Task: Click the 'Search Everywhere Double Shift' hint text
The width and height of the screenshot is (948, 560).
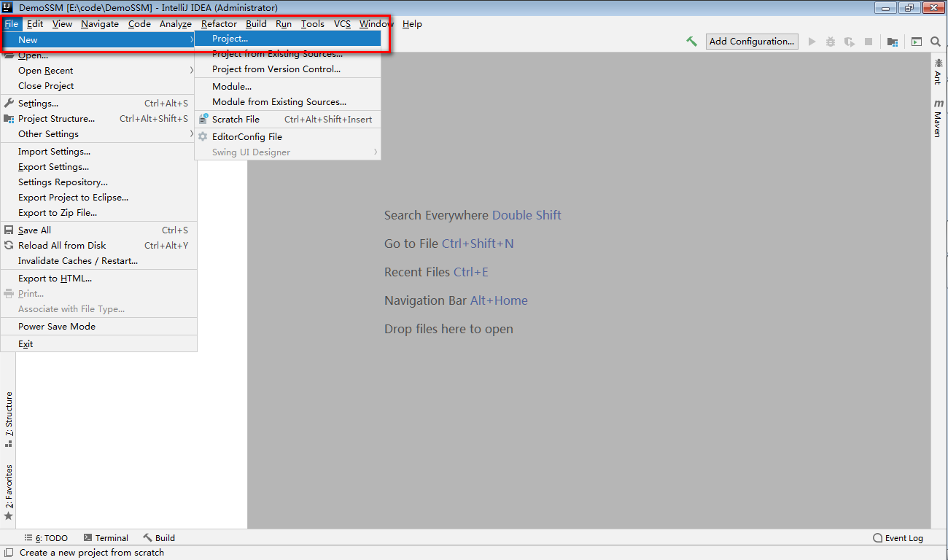Action: [x=473, y=215]
